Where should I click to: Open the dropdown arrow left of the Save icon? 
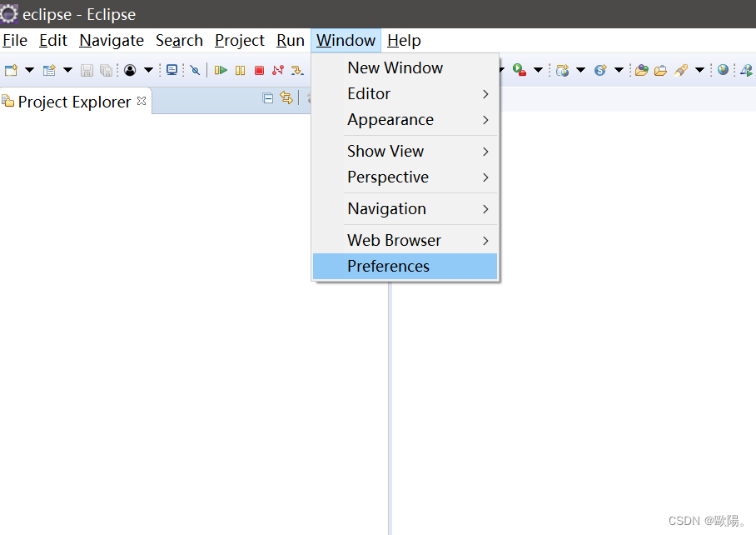68,71
